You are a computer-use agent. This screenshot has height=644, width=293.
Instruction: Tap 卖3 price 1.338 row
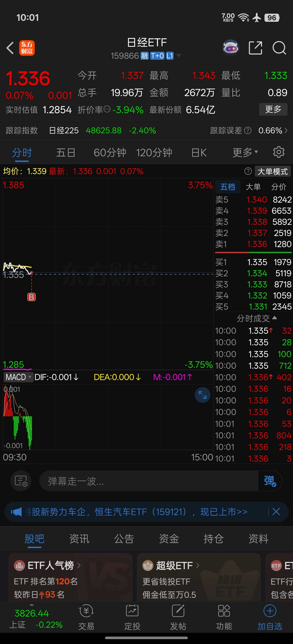click(x=253, y=222)
